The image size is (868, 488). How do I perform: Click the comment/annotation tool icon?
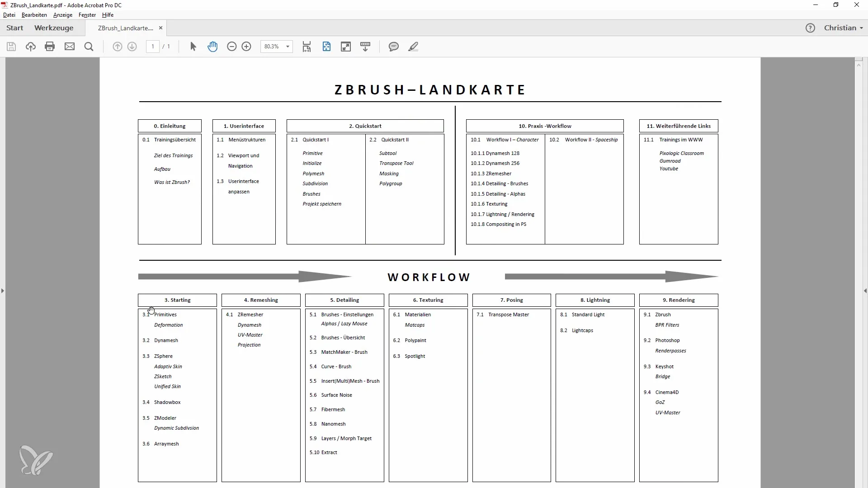tap(393, 47)
